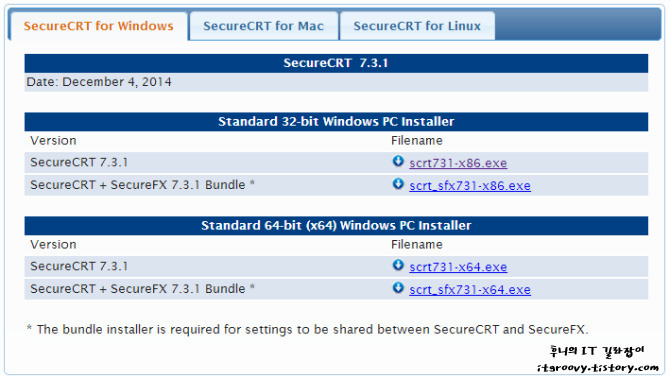The width and height of the screenshot is (670, 378).
Task: Download scrt_sfx731-x86.exe bundle installer
Action: [470, 186]
